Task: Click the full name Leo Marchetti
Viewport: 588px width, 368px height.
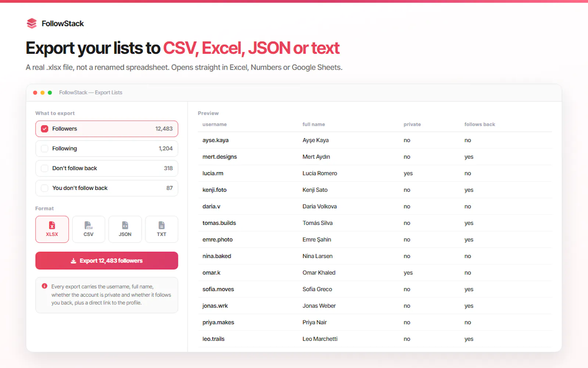Action: pos(320,339)
